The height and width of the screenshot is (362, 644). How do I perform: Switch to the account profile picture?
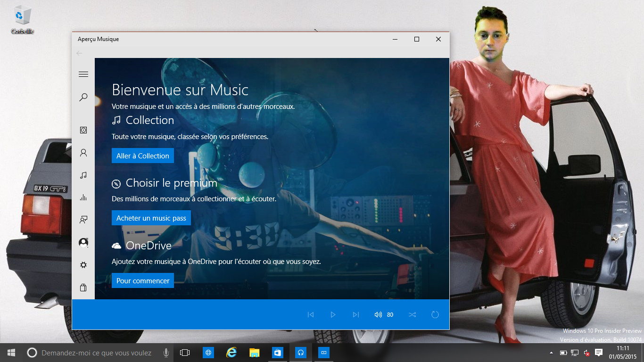pos(83,242)
